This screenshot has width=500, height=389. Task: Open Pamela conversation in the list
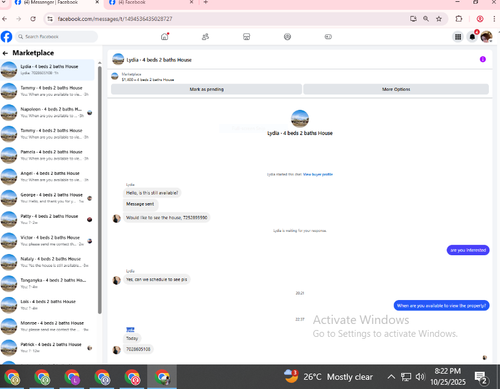pyautogui.click(x=47, y=155)
